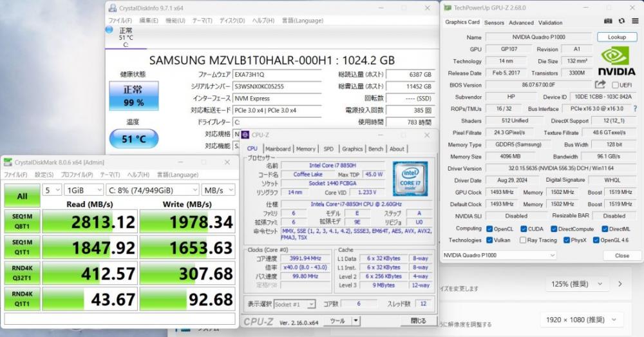Switch to the Memory tab in CPU-Z
The height and width of the screenshot is (337, 644).
tap(305, 149)
